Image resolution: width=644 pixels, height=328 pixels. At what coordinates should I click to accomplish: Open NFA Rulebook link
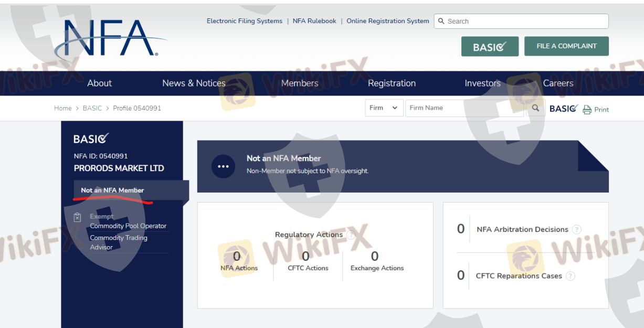(x=314, y=21)
